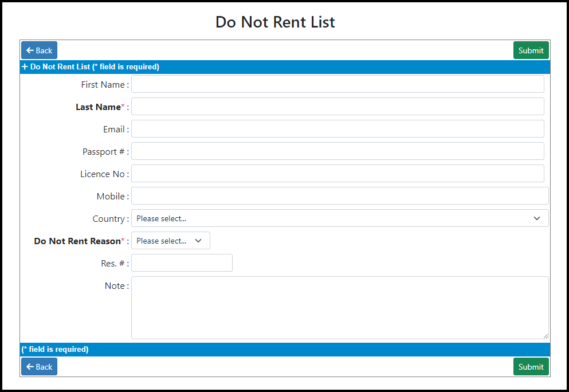
Task: Click inside the Note text area
Action: pyautogui.click(x=340, y=308)
